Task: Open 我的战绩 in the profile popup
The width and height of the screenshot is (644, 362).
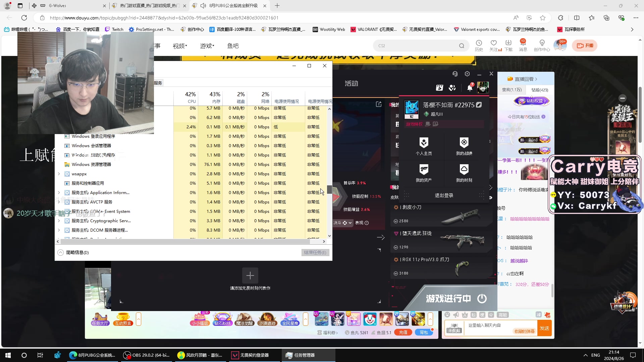Action: click(464, 146)
